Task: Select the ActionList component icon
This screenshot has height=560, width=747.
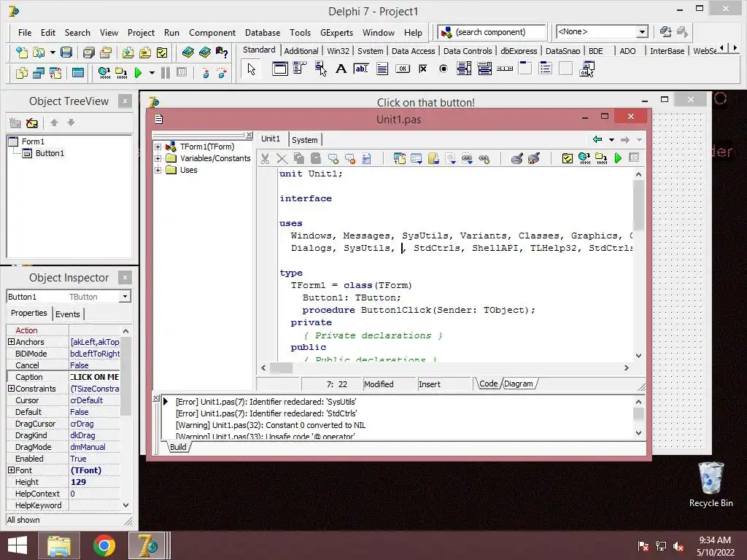Action: tap(587, 69)
